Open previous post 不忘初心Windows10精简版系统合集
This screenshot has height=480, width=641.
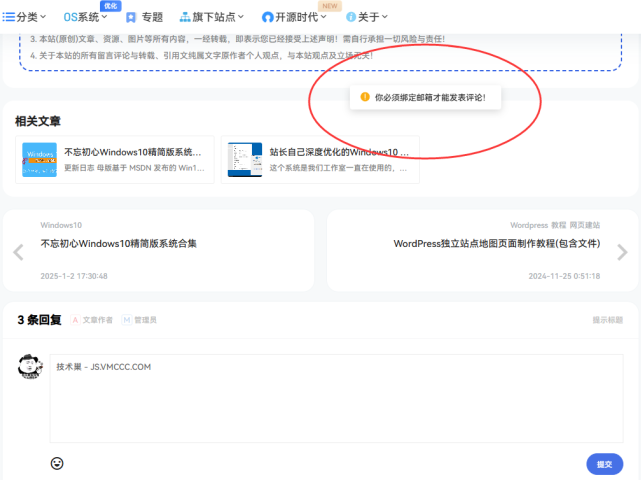tap(119, 244)
